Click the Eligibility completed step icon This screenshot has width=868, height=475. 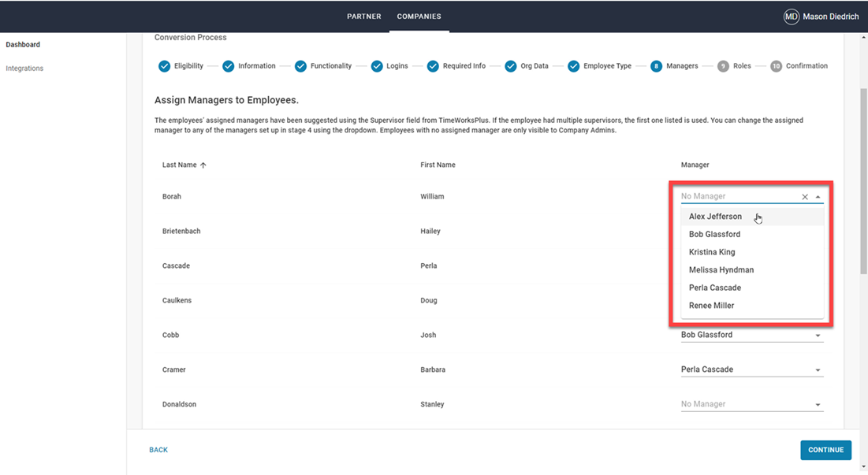165,66
